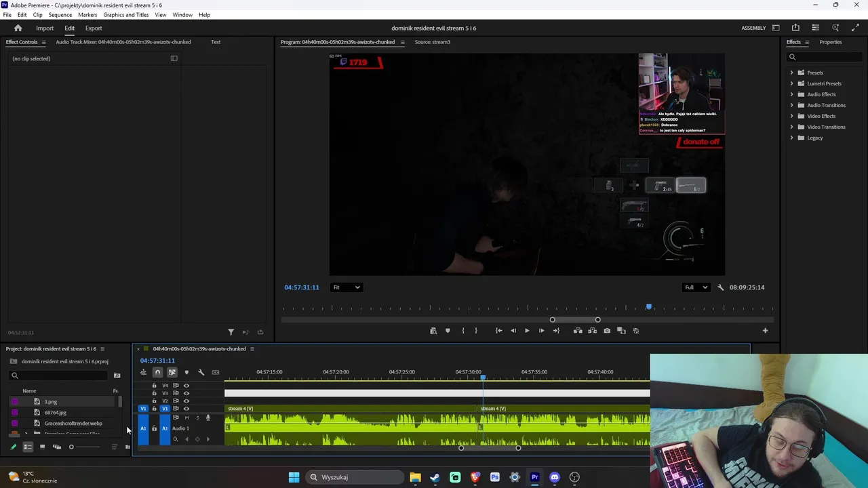Image resolution: width=868 pixels, height=488 pixels.
Task: Add marker button in Program monitor
Action: [x=448, y=331]
